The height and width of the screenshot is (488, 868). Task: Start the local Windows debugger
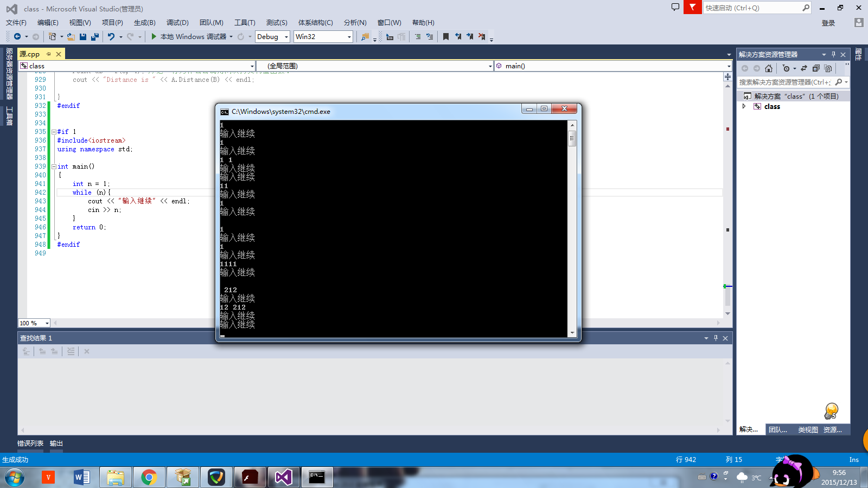click(x=188, y=36)
